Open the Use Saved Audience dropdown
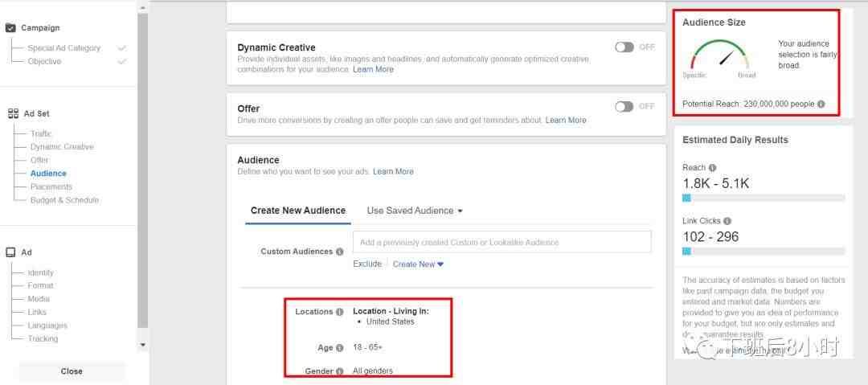Image resolution: width=868 pixels, height=385 pixels. click(x=415, y=211)
